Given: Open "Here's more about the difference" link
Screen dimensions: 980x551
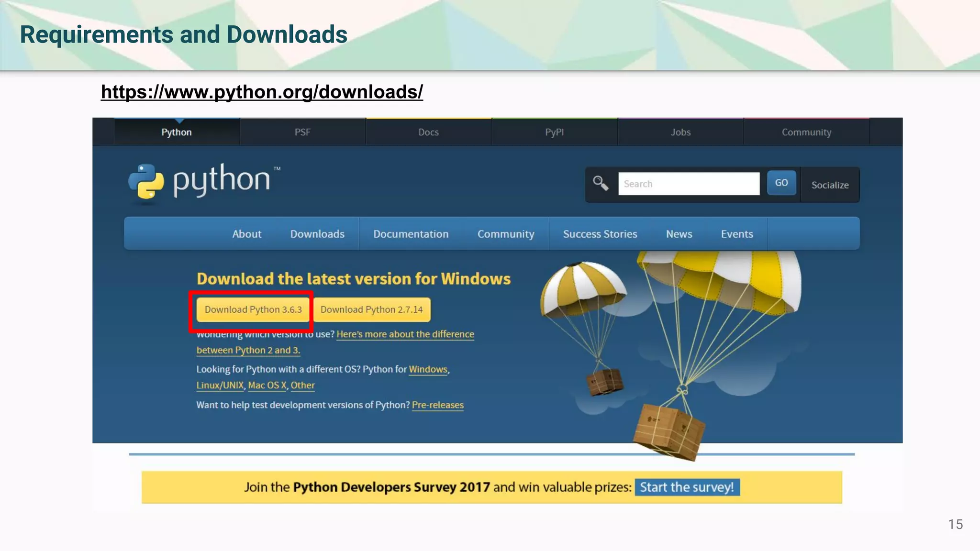Looking at the screenshot, I should click(405, 334).
